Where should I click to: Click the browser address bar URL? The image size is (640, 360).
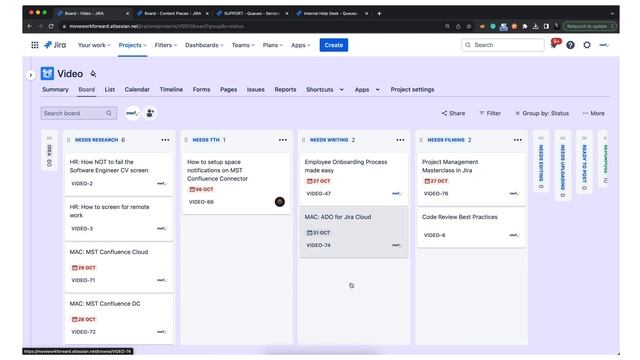click(x=156, y=26)
